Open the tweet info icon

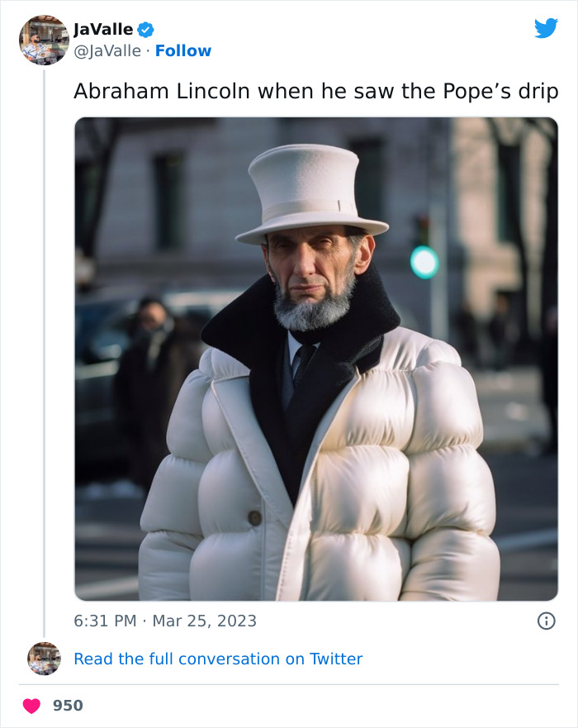click(546, 621)
